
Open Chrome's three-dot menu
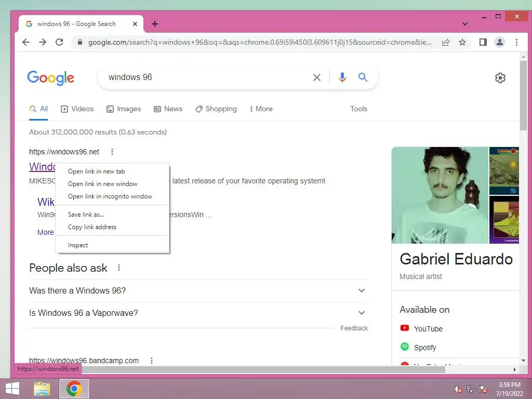pyautogui.click(x=516, y=42)
